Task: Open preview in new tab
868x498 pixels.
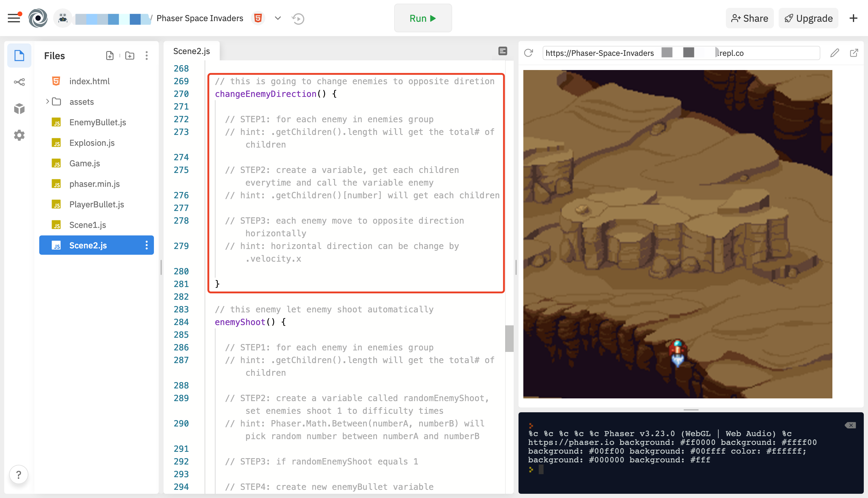Action: tap(854, 53)
